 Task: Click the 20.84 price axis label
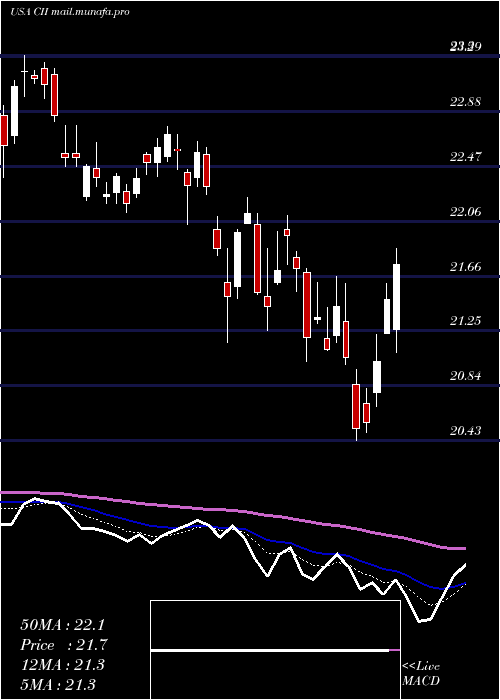click(x=466, y=376)
